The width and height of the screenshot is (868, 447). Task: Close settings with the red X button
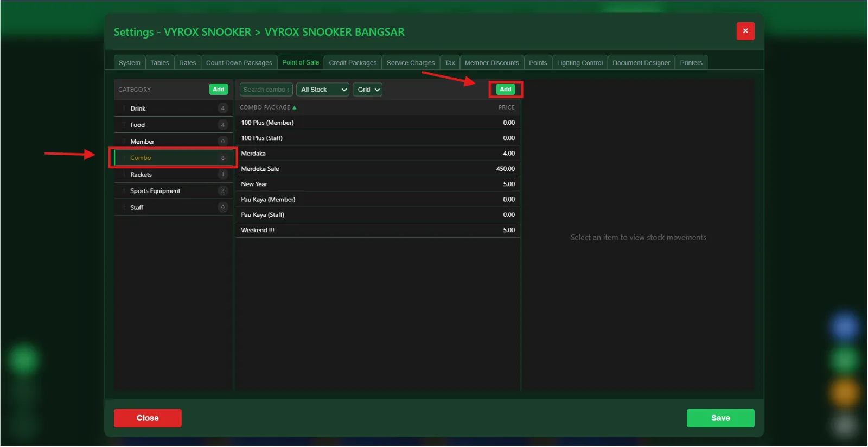[745, 31]
